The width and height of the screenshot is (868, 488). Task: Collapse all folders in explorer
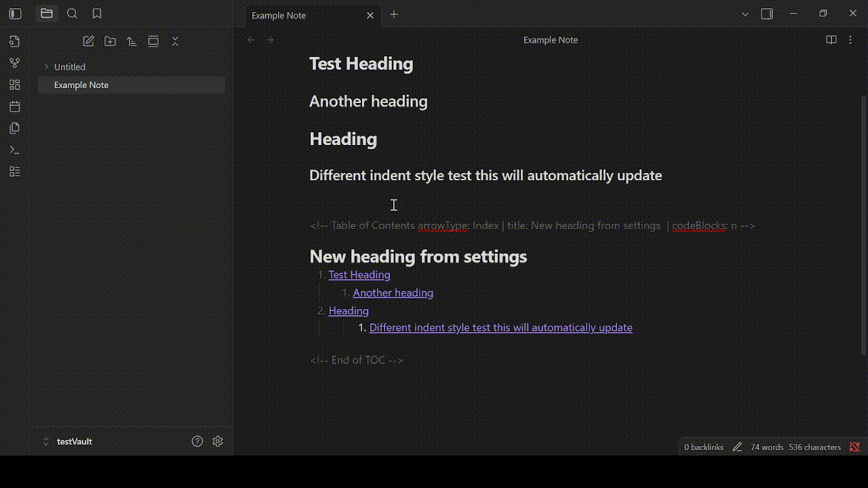coord(175,41)
